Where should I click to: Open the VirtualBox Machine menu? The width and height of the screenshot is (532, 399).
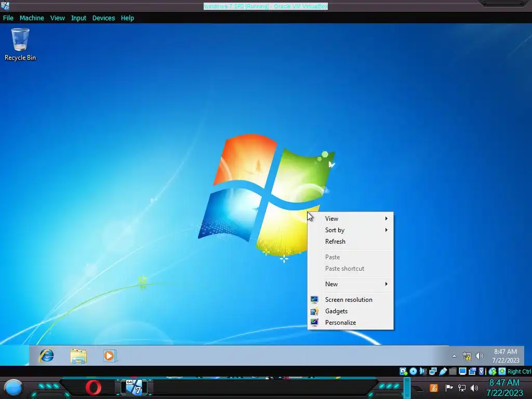pos(32,18)
